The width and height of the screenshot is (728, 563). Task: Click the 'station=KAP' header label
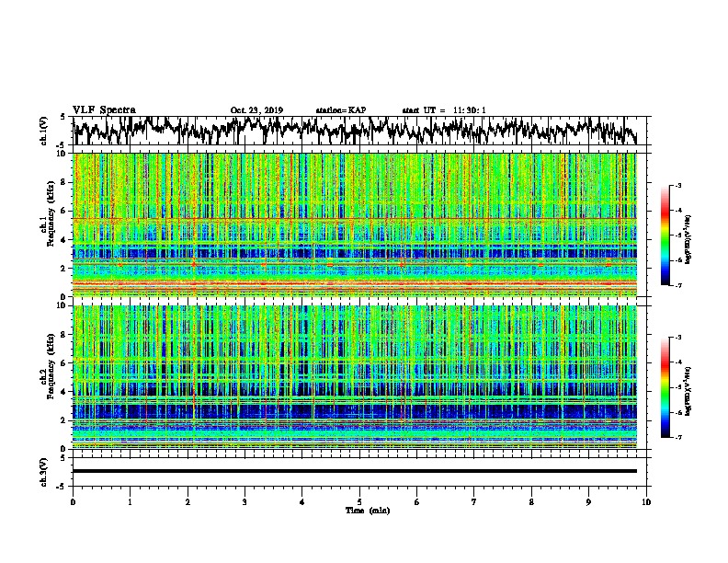(341, 110)
